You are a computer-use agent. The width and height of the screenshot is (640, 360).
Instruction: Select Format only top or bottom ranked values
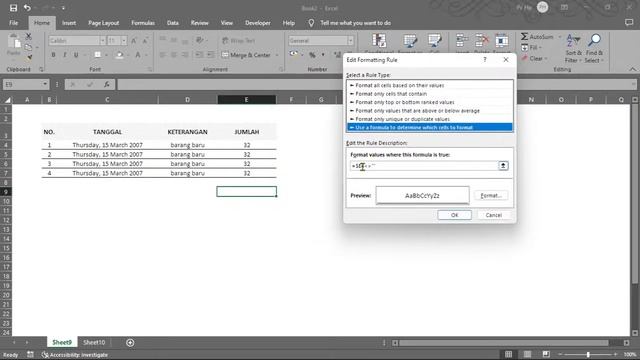click(429, 102)
